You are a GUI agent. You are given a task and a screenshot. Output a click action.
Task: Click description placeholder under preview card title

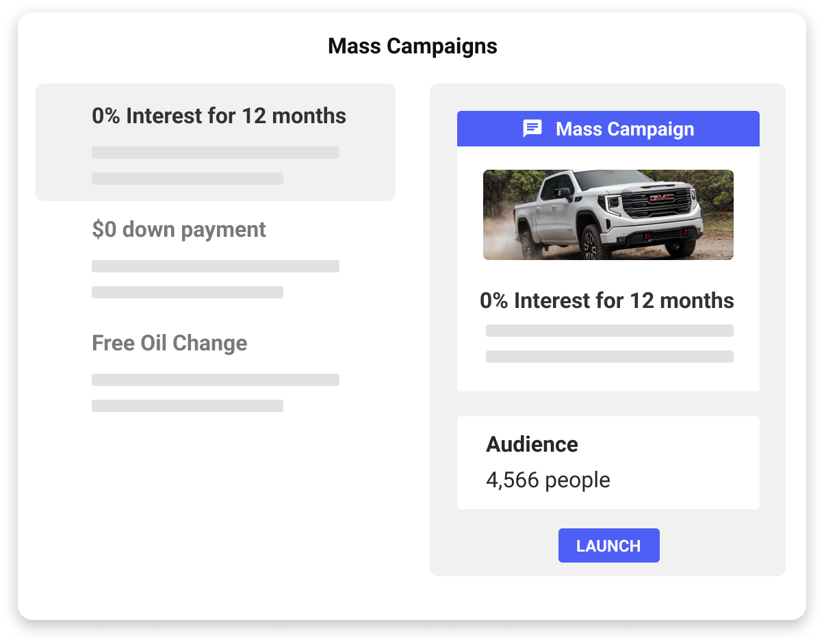pyautogui.click(x=610, y=331)
